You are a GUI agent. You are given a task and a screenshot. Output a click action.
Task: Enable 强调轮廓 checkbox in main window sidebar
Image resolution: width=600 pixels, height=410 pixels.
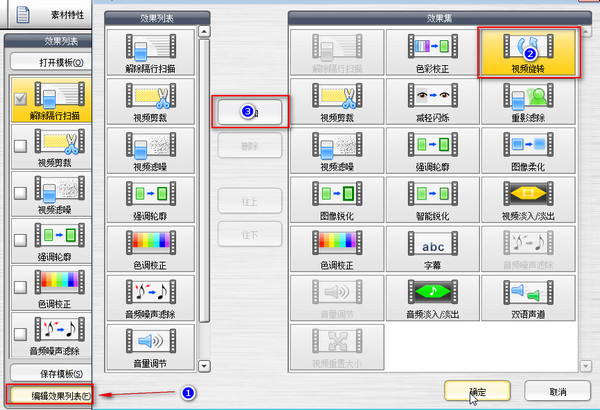point(20,240)
